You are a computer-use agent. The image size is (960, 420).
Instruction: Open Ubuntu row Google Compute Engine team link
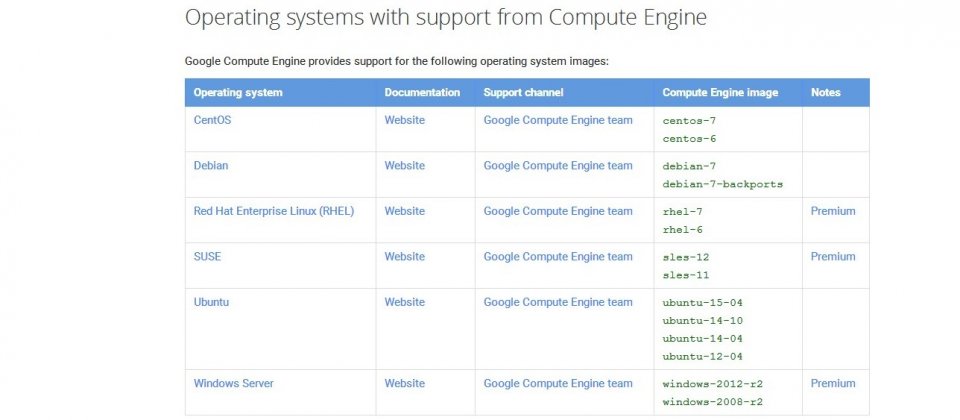[557, 302]
